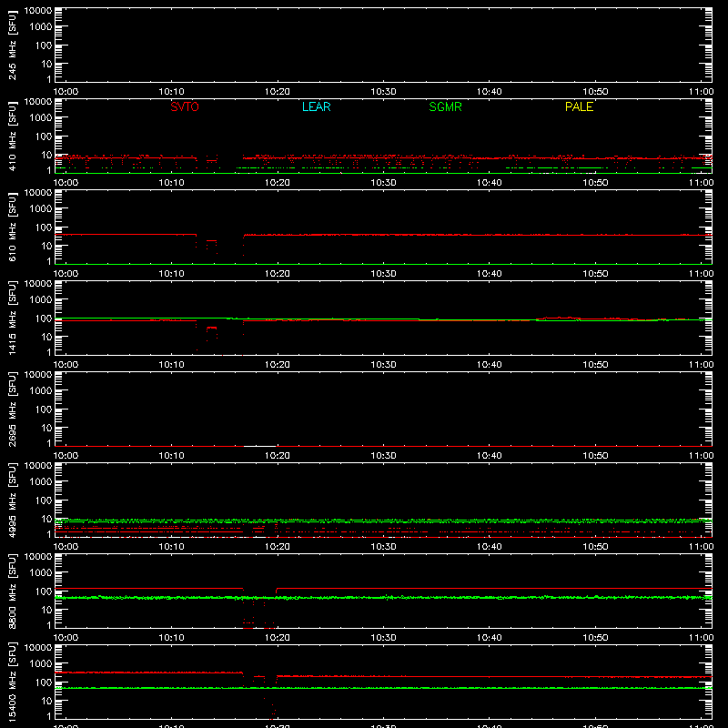Screen dimensions: 728x728
Task: Click the green SGMR station legend label
Action: 445,106
